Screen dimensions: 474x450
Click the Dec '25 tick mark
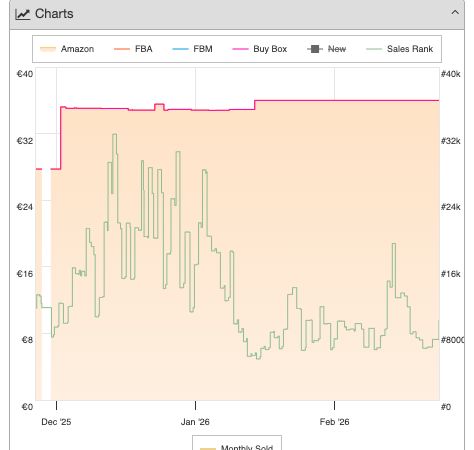click(56, 405)
